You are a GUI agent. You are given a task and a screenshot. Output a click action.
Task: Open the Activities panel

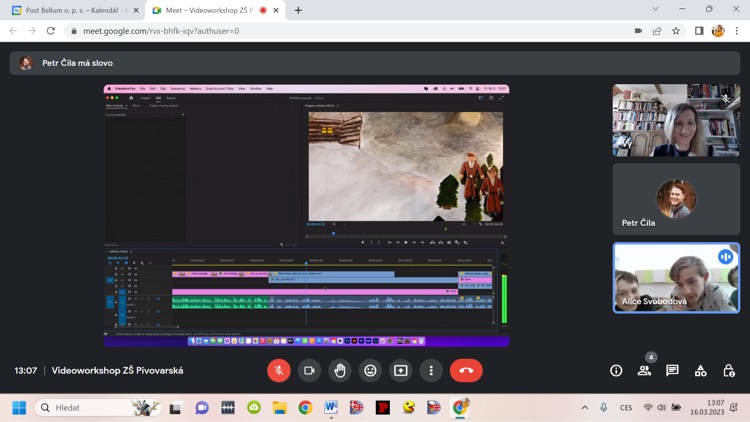[701, 371]
